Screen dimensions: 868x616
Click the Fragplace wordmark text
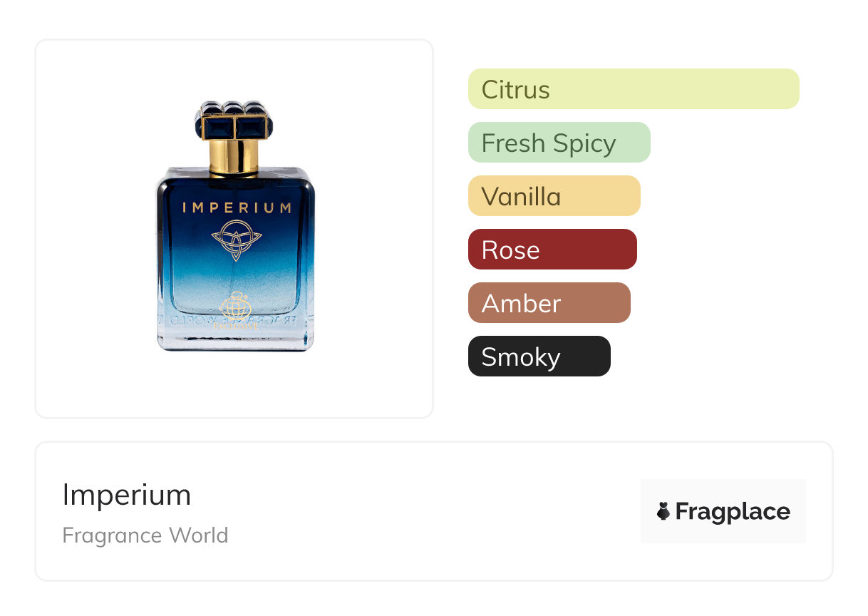733,512
